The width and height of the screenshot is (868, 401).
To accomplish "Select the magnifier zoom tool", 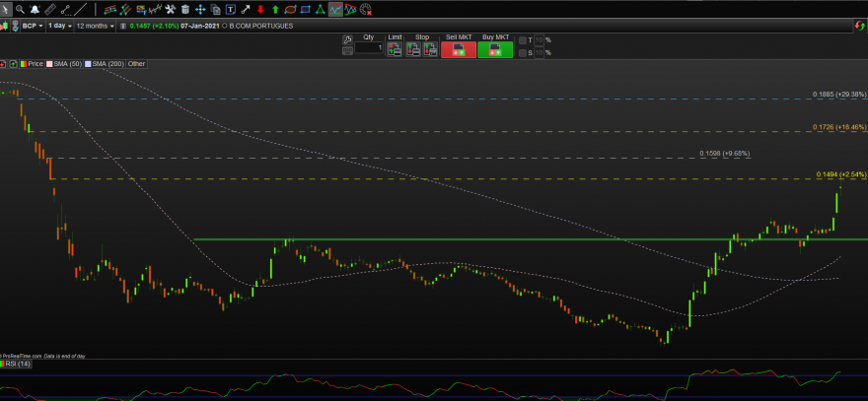I will [20, 9].
